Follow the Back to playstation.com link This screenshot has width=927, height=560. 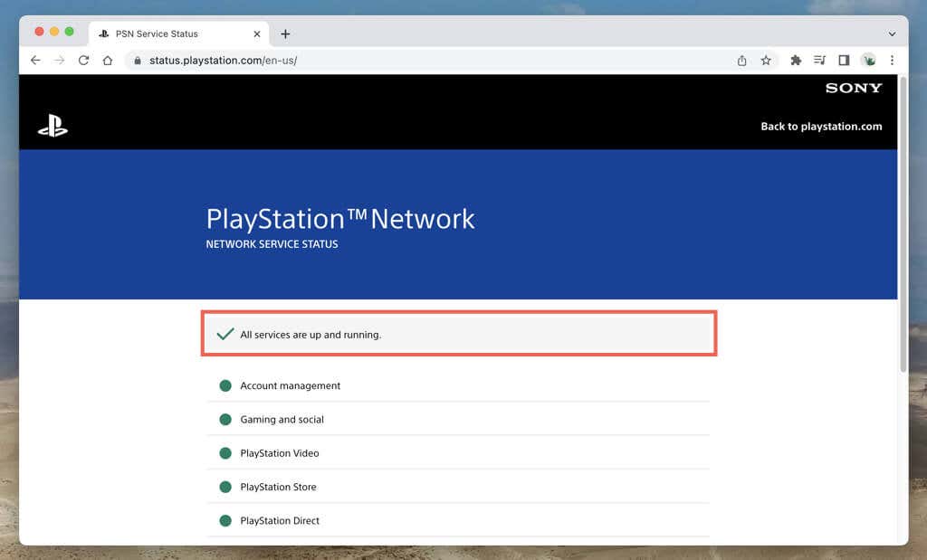pos(822,126)
